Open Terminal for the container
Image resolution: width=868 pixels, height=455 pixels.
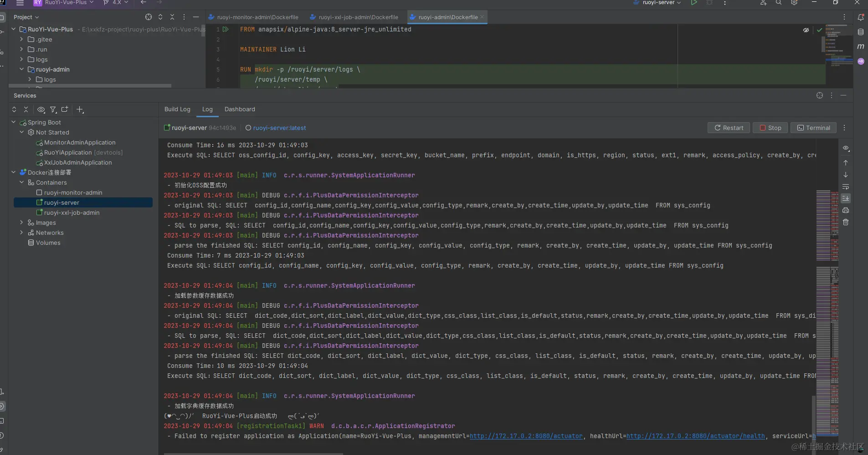click(814, 128)
